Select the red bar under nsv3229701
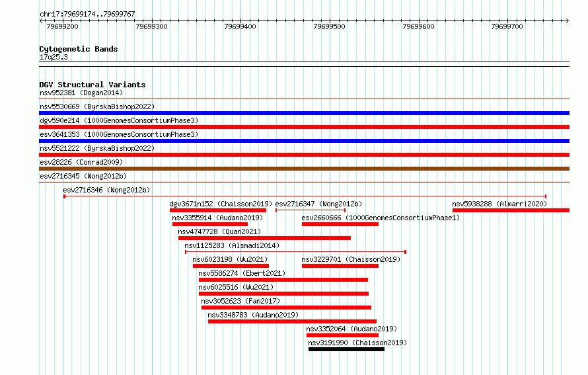588x375 pixels. [340, 266]
